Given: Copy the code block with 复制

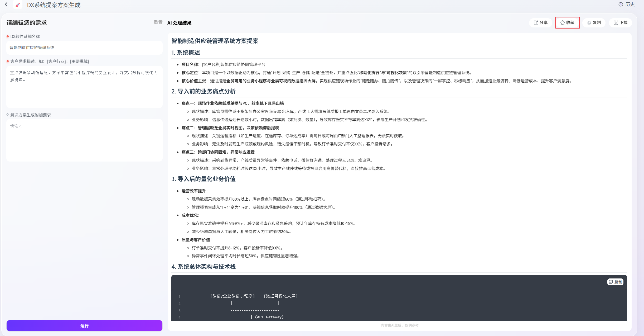Looking at the screenshot, I should 615,282.
